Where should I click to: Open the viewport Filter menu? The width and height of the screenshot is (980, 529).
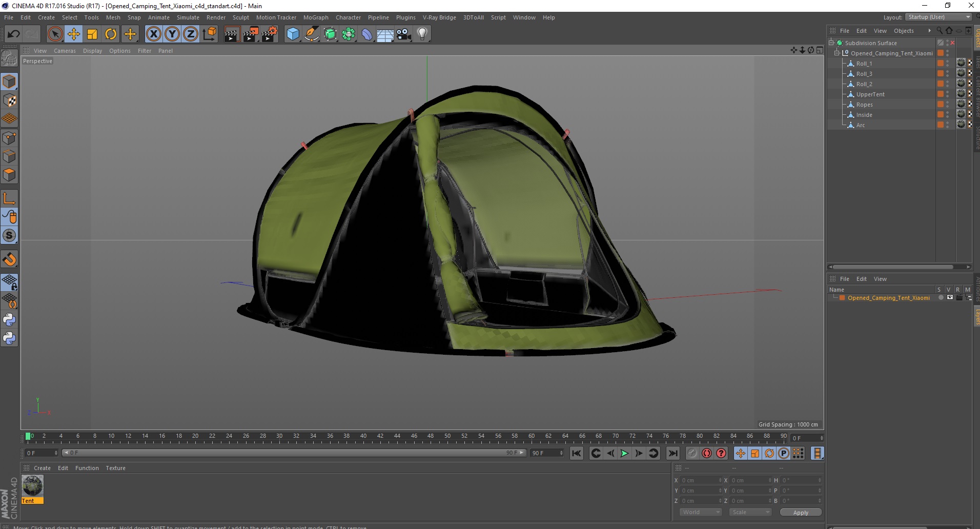point(145,51)
